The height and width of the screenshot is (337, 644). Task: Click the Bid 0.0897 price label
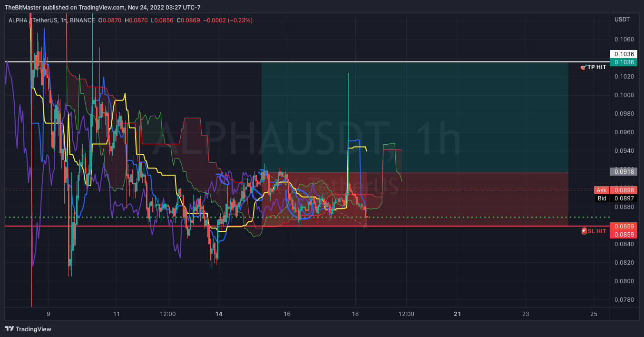click(x=616, y=198)
